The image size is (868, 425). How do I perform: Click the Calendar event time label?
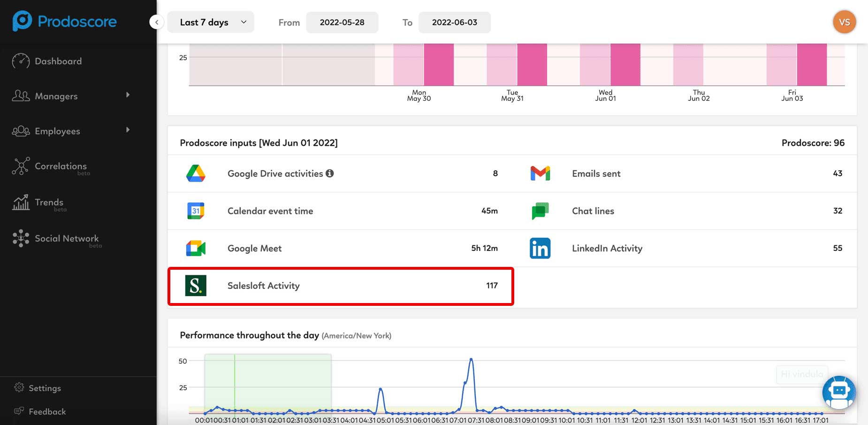click(270, 211)
